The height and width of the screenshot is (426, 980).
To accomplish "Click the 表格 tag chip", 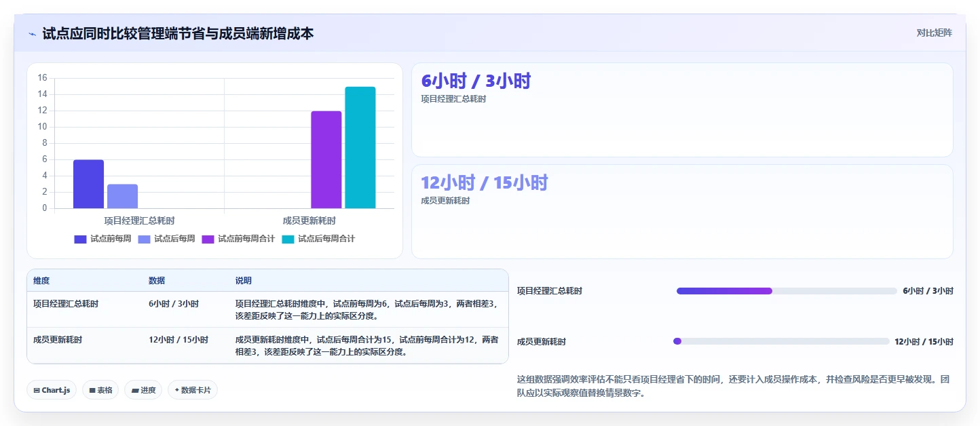I will (x=100, y=390).
